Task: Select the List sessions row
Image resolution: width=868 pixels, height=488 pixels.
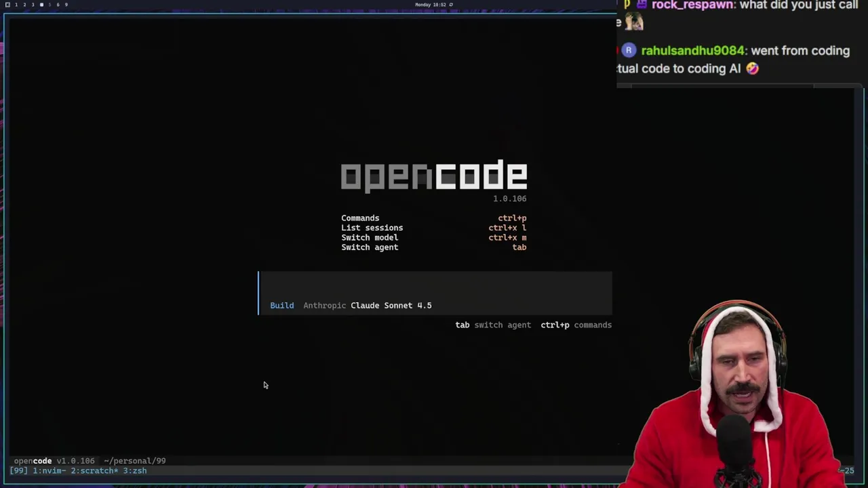Action: coord(434,228)
